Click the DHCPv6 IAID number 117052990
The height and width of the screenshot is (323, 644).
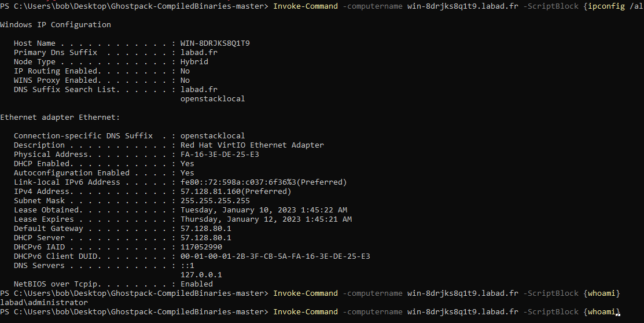click(201, 247)
